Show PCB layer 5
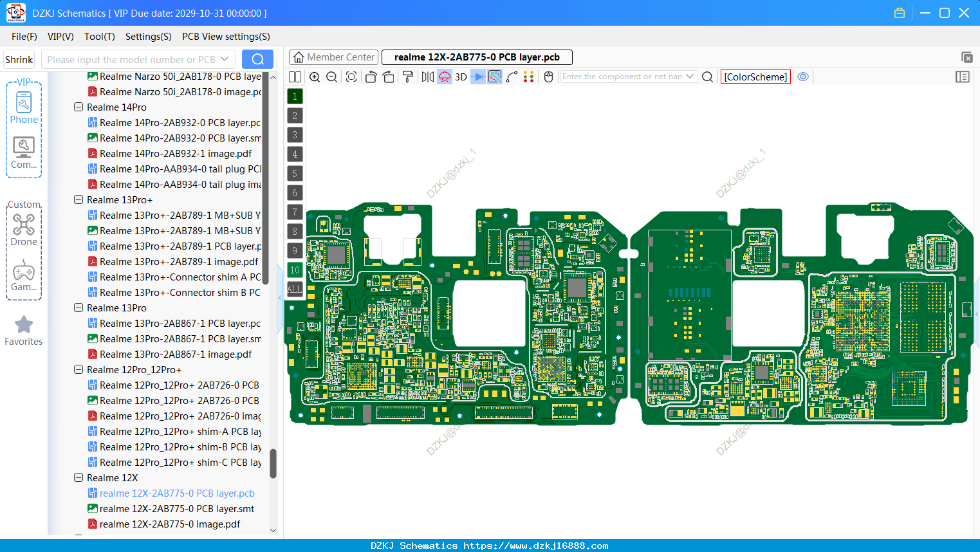This screenshot has width=980, height=552. (295, 174)
